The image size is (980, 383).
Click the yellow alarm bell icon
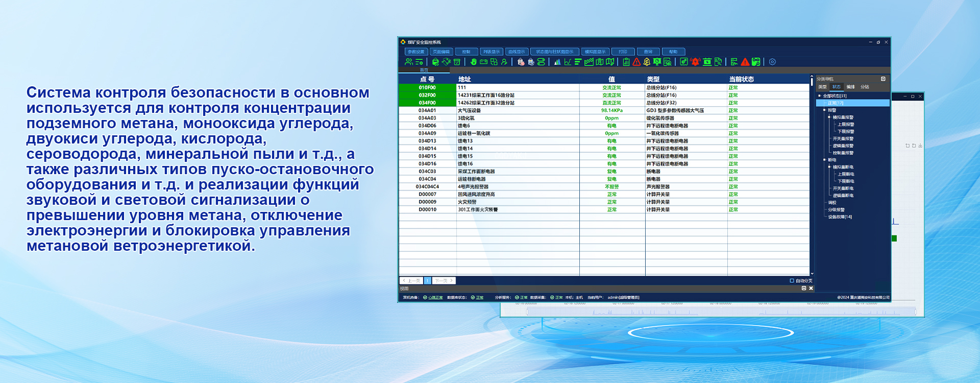point(647,62)
